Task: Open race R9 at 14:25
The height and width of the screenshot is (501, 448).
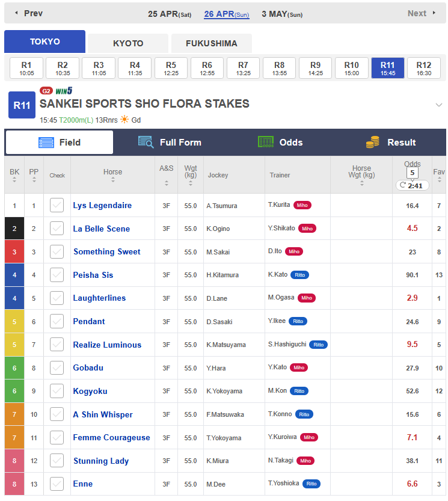Action: 315,68
